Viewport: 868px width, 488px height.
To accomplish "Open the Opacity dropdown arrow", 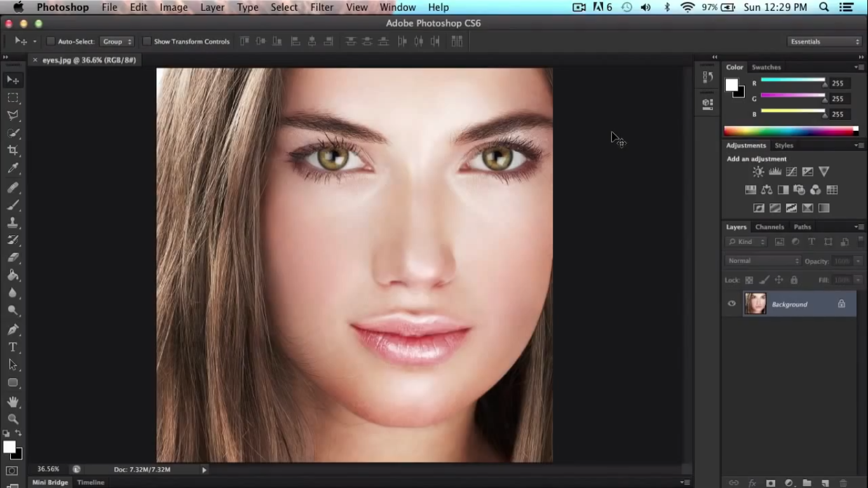I will 858,261.
